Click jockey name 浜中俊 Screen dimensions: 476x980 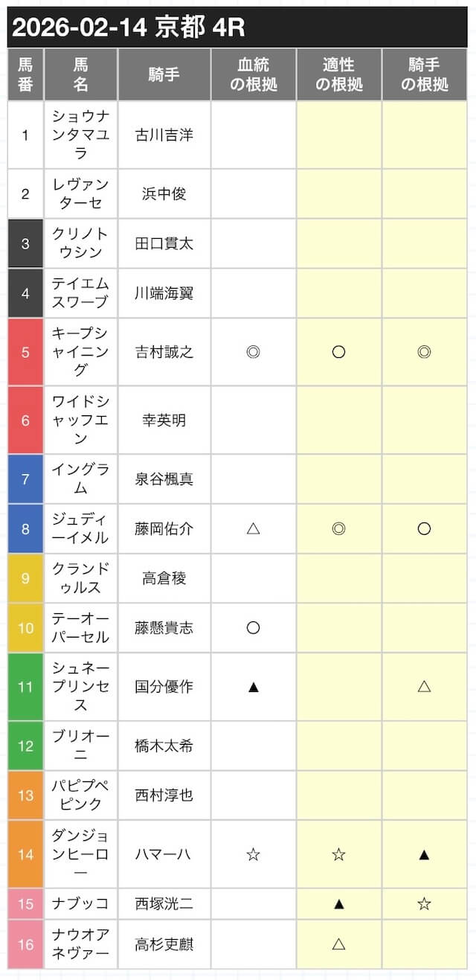(x=164, y=193)
